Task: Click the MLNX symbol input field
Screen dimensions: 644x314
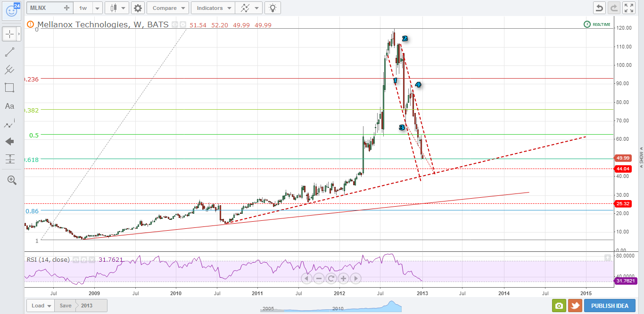Action: click(x=45, y=8)
